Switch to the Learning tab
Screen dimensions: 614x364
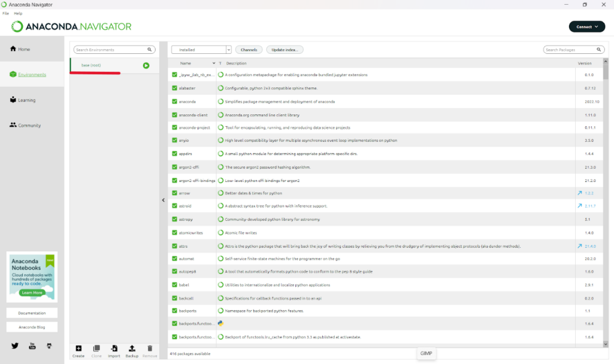pyautogui.click(x=32, y=100)
